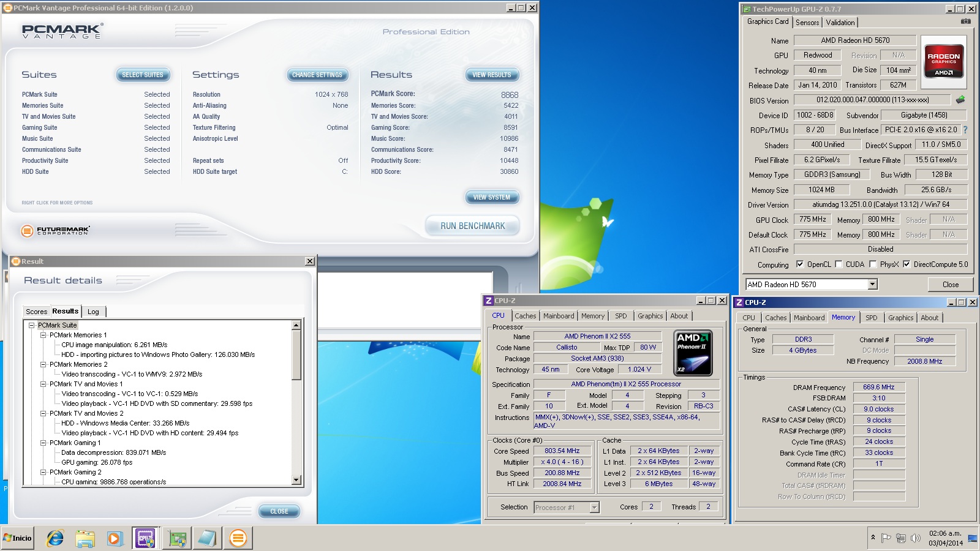Open About tab in the Memory tab's CPU-Z window
The width and height of the screenshot is (980, 551).
(x=929, y=318)
